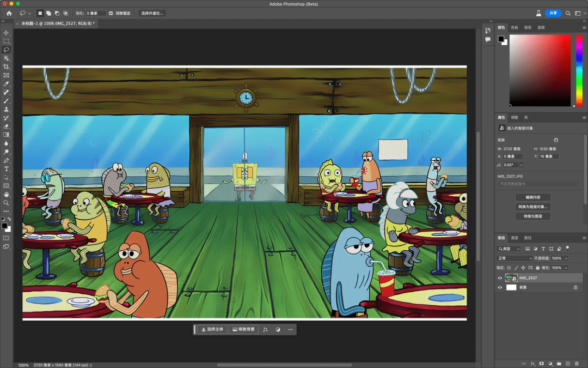588x368 pixels.
Task: Add a layer style via fx icon
Action: pyautogui.click(x=532, y=364)
